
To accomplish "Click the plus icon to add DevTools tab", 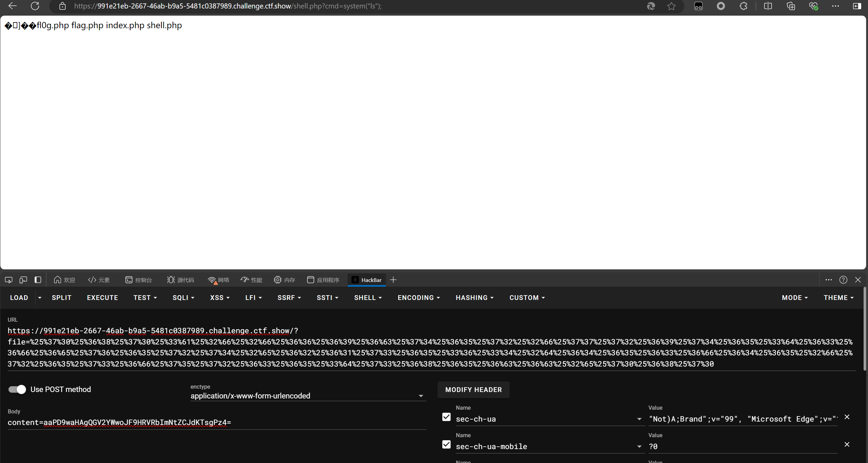I will point(393,280).
